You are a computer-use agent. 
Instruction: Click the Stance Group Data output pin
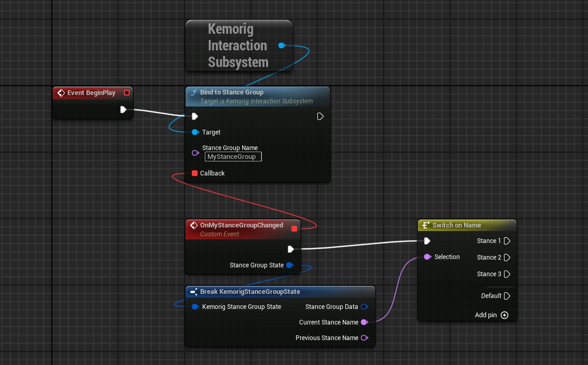[364, 307]
